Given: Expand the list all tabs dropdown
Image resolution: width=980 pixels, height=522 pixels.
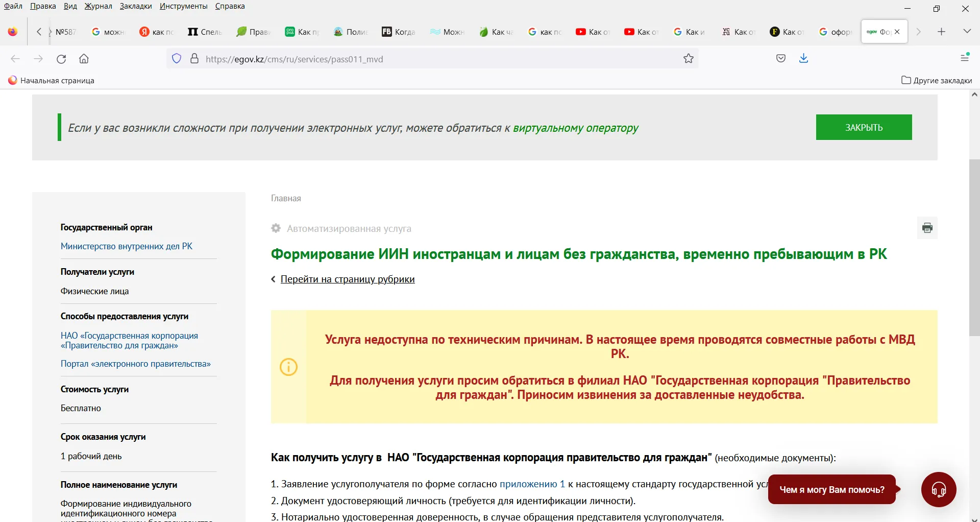Looking at the screenshot, I should tap(967, 32).
